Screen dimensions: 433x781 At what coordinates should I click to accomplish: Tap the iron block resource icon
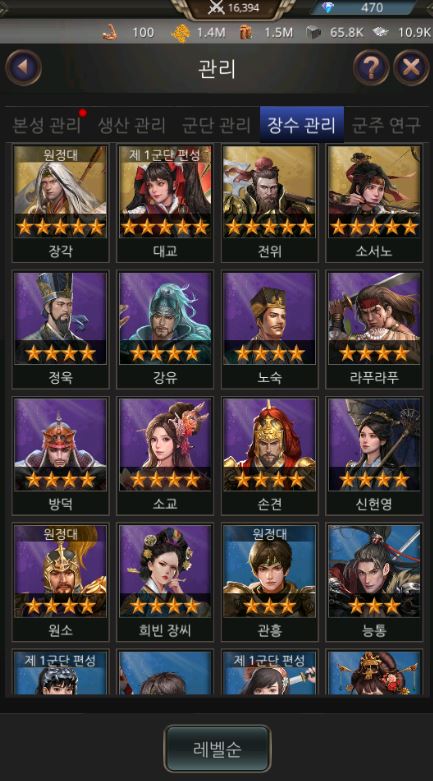click(313, 33)
